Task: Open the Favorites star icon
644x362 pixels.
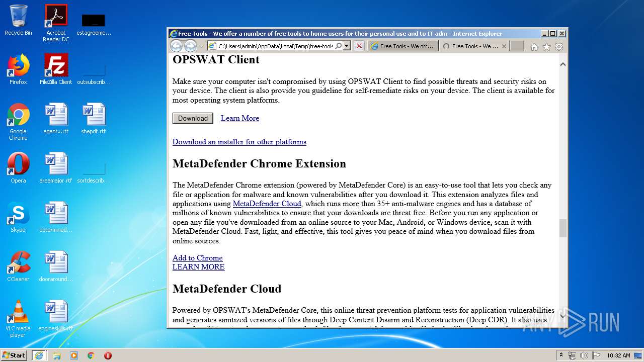Action: 546,47
